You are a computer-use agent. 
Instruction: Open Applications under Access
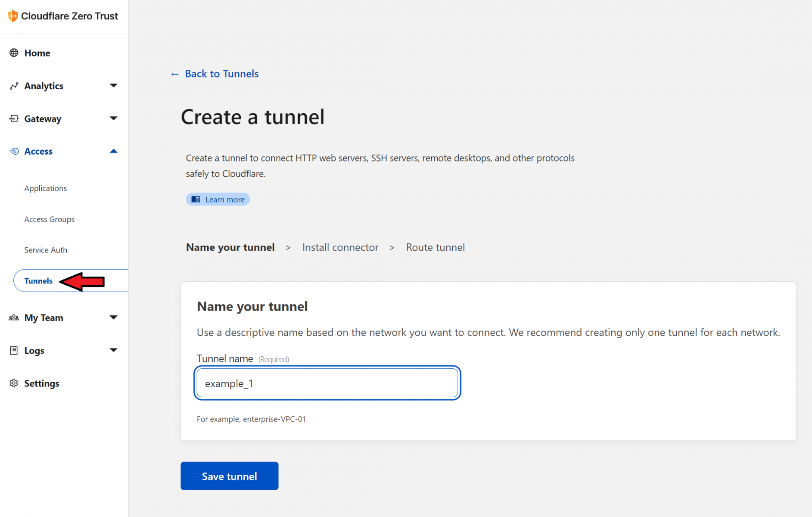point(45,188)
